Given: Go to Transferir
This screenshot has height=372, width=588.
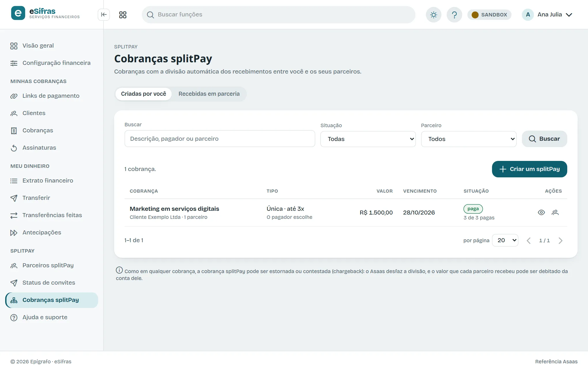Looking at the screenshot, I should click(x=52, y=198).
